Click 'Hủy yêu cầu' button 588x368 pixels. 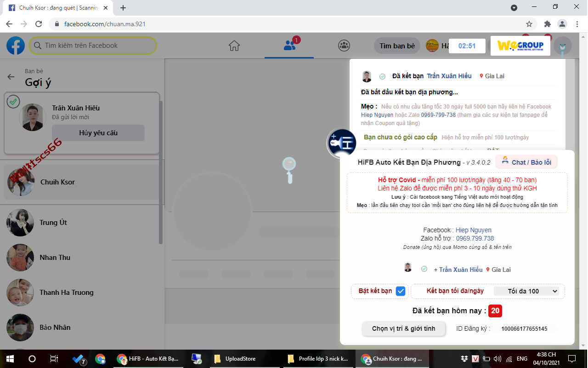[x=98, y=133]
